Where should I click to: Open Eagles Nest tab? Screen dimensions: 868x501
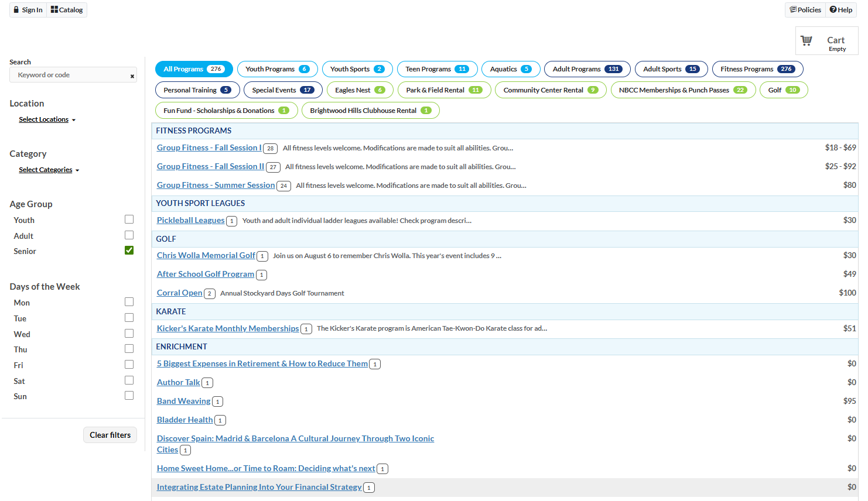click(360, 90)
